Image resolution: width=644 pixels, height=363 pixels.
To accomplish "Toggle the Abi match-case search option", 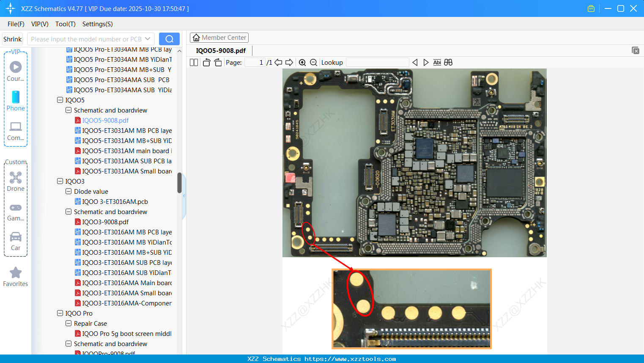I will point(437,63).
